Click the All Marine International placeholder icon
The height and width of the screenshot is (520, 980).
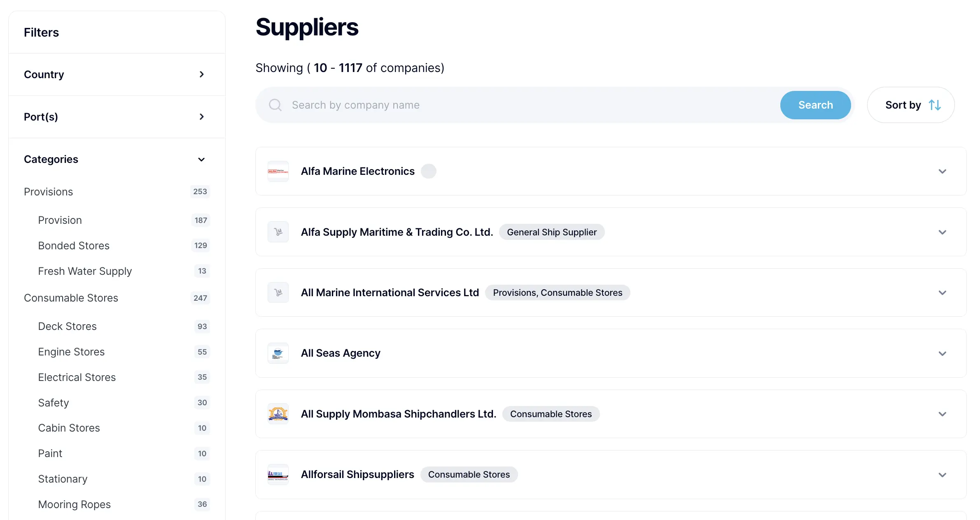(x=278, y=292)
